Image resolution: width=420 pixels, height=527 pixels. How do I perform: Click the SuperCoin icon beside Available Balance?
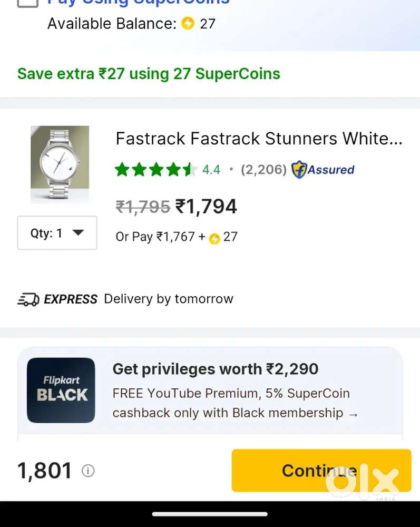tap(188, 23)
